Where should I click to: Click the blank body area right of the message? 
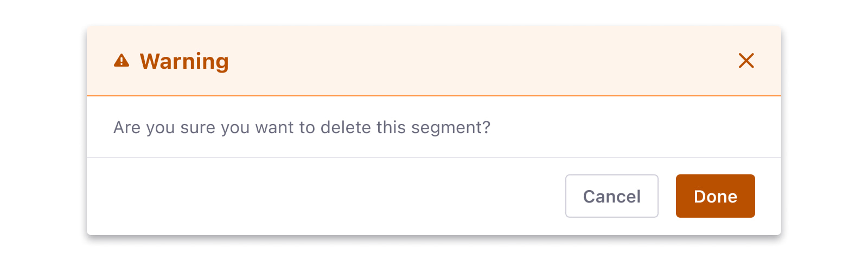tap(624, 127)
